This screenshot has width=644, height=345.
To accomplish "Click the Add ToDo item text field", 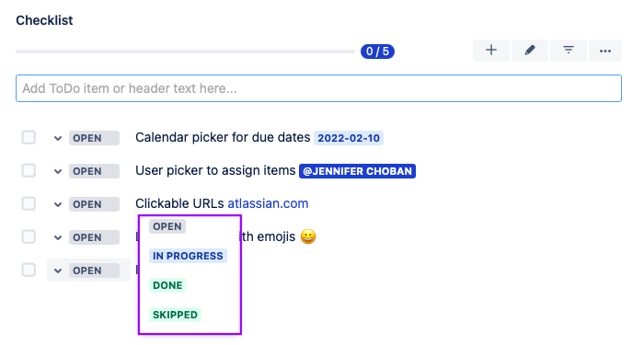I will (x=318, y=88).
